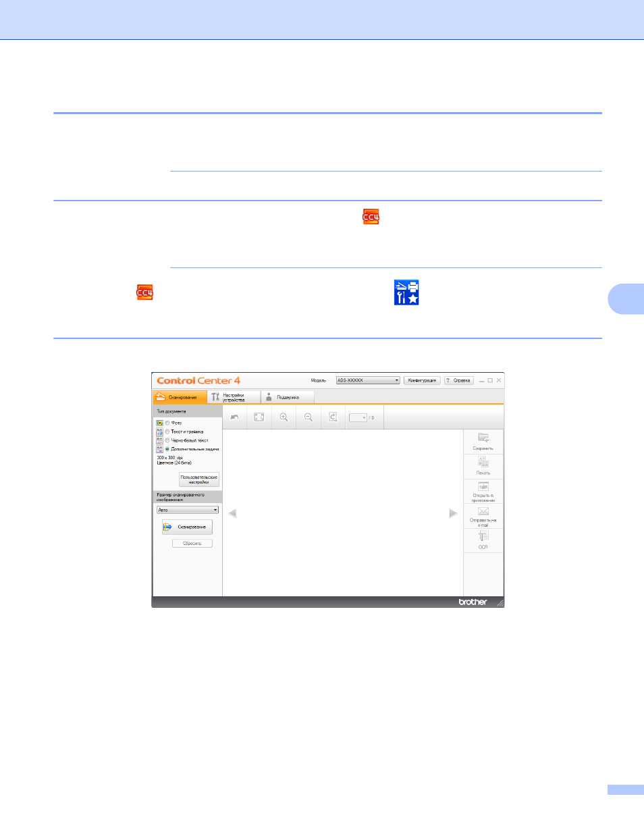Click the Пользовательские настройки button
Image resolution: width=644 pixels, height=834 pixels.
199,479
